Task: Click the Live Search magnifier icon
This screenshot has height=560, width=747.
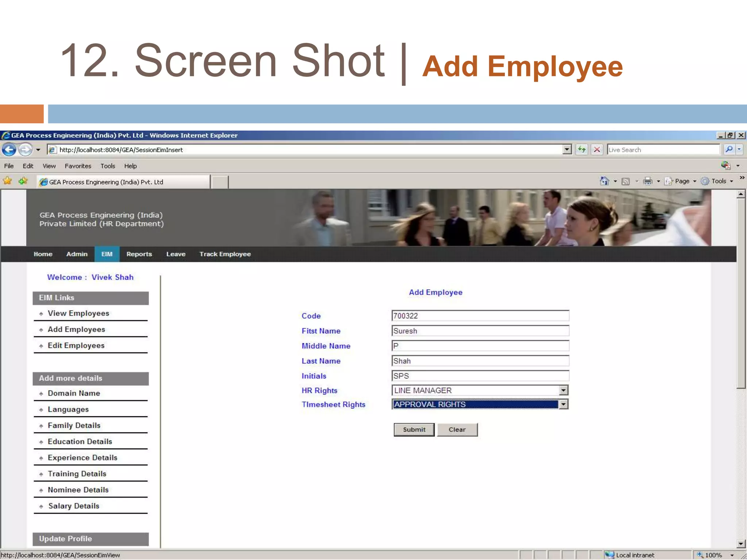Action: pyautogui.click(x=729, y=149)
